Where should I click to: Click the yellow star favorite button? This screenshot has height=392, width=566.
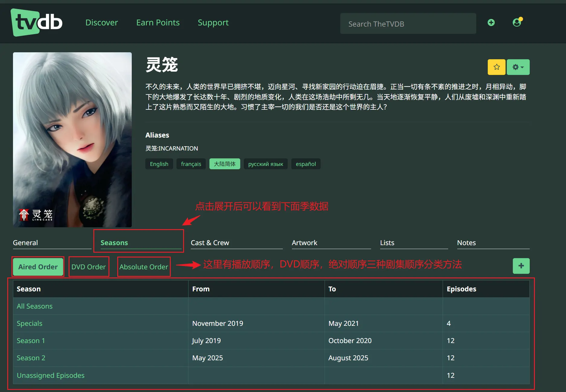tap(496, 67)
